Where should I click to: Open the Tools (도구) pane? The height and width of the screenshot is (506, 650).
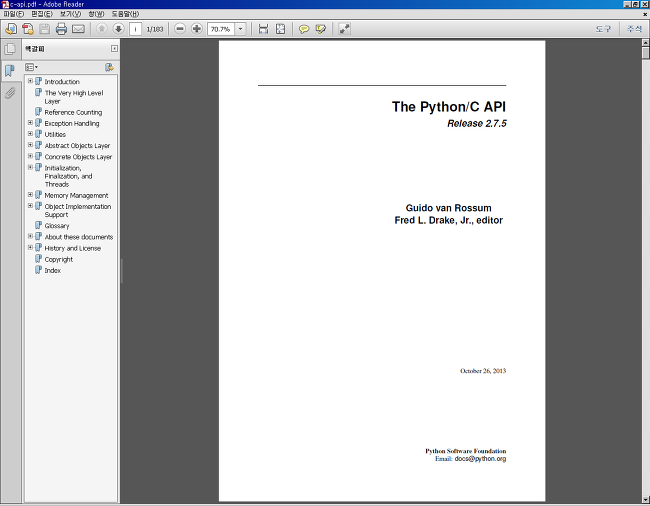coord(603,29)
